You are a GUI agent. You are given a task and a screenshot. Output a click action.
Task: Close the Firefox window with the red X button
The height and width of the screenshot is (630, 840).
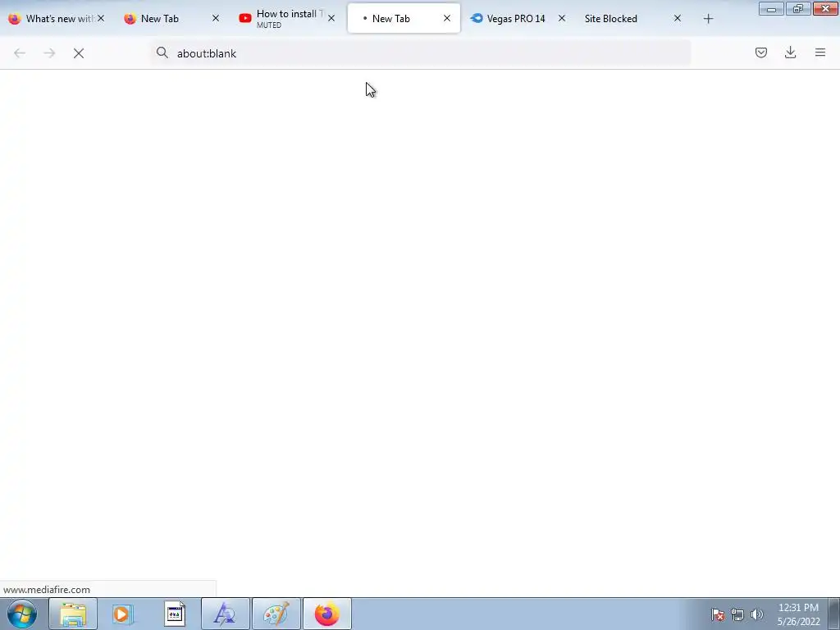click(825, 9)
